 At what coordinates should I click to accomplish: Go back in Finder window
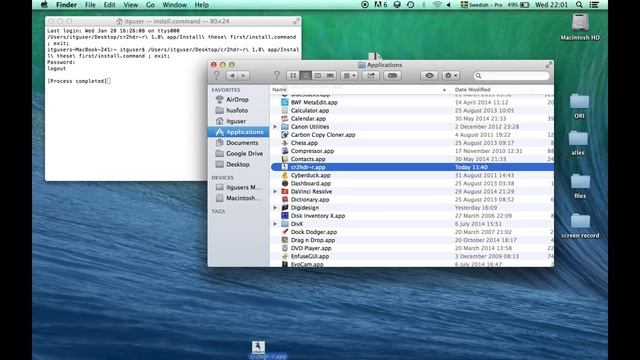pyautogui.click(x=232, y=76)
